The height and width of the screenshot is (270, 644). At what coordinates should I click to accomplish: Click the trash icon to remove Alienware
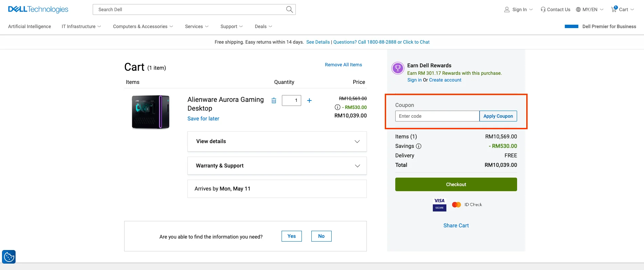click(x=274, y=100)
